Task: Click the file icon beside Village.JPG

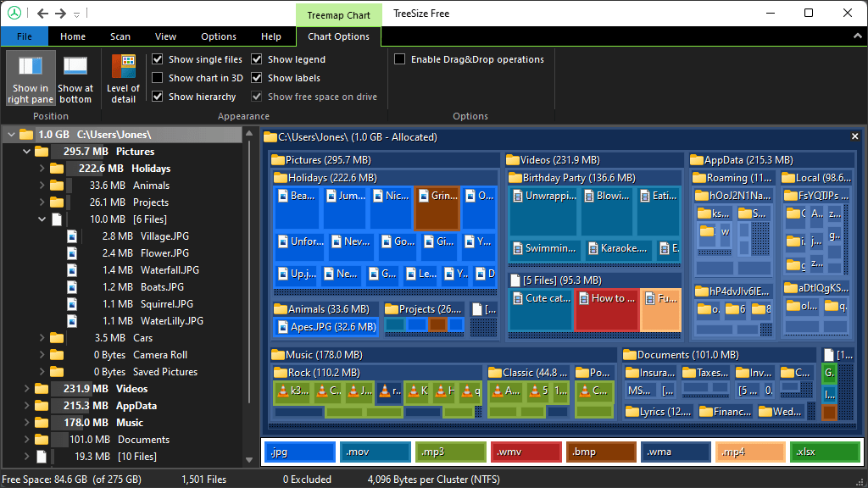Action: (72, 236)
